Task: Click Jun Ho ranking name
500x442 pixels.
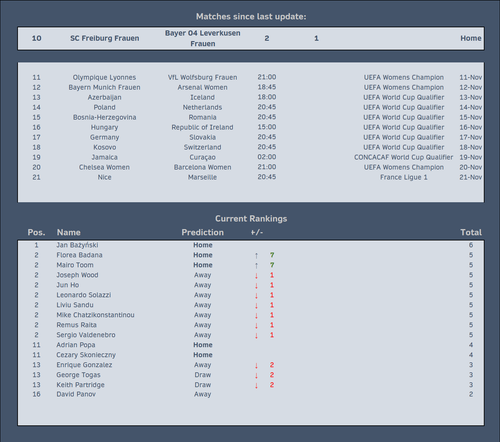Action: coord(68,285)
